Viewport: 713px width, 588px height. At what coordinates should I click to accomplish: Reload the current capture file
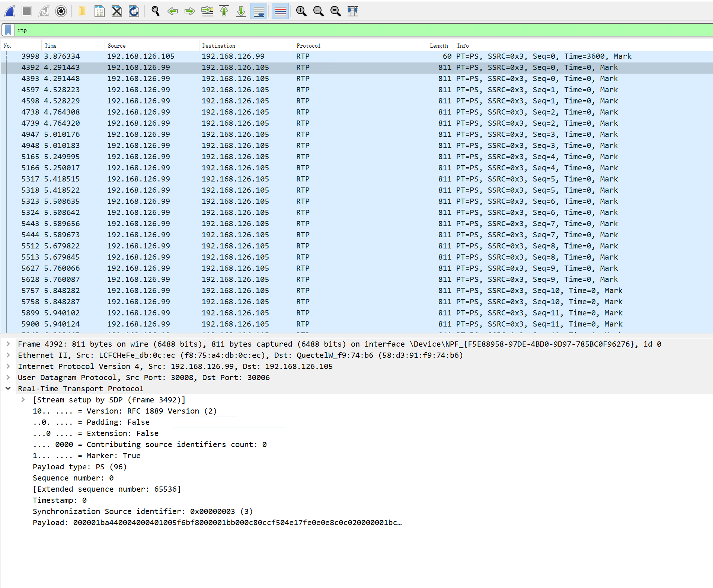point(134,11)
